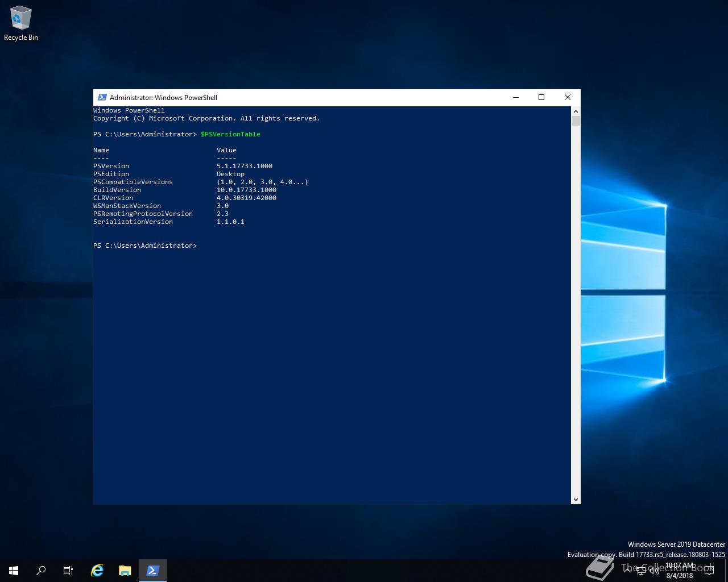Minimize the PowerShell window
The width and height of the screenshot is (728, 582).
pos(516,97)
